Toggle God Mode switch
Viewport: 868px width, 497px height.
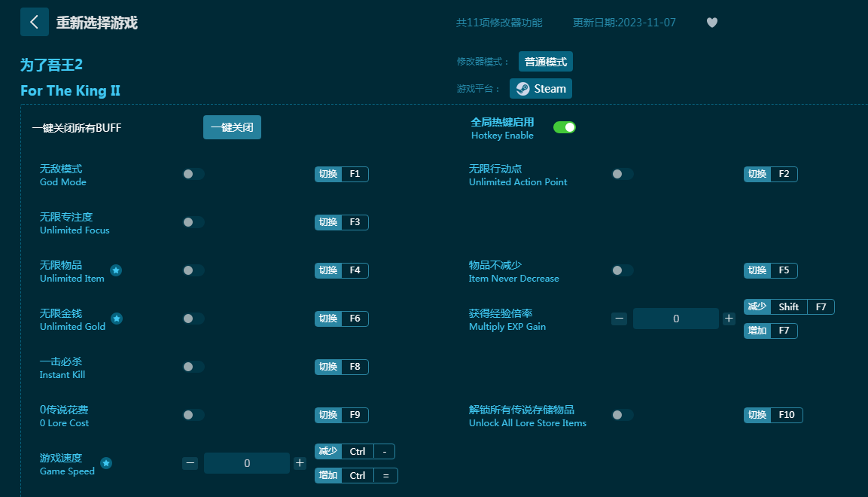tap(193, 174)
